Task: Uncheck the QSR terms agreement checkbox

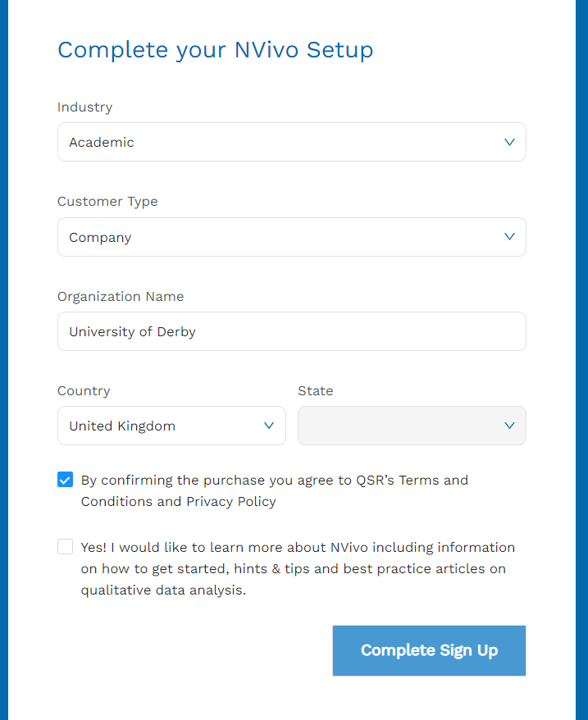Action: click(x=66, y=480)
